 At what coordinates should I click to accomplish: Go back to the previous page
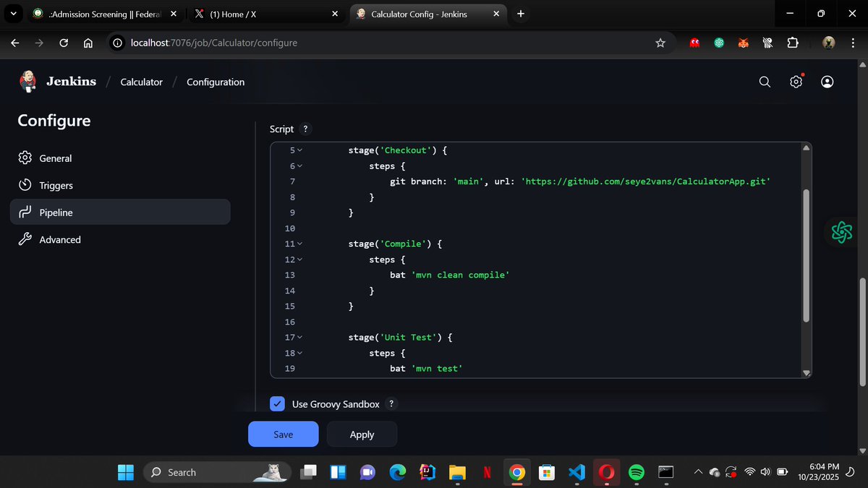click(x=14, y=43)
